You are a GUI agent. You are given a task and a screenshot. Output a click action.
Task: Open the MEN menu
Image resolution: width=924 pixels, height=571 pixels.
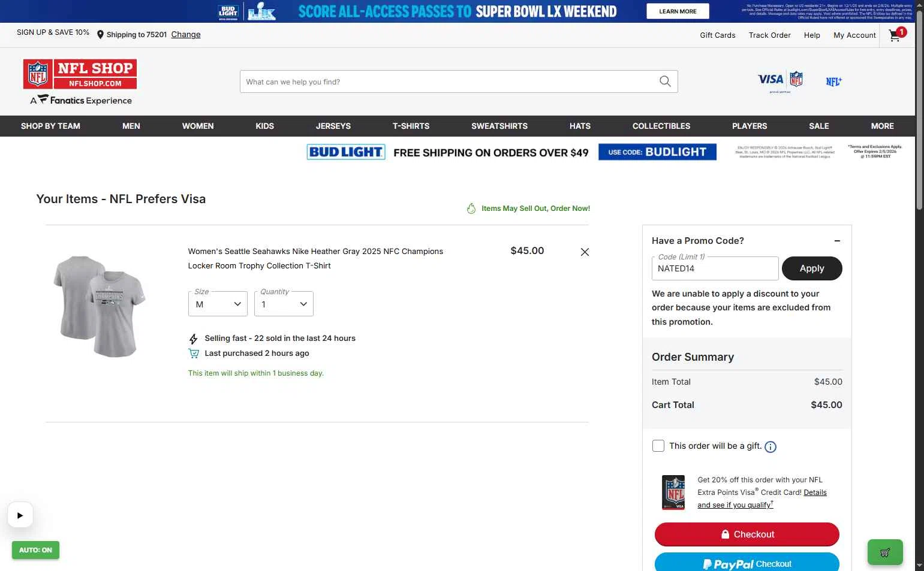[131, 126]
